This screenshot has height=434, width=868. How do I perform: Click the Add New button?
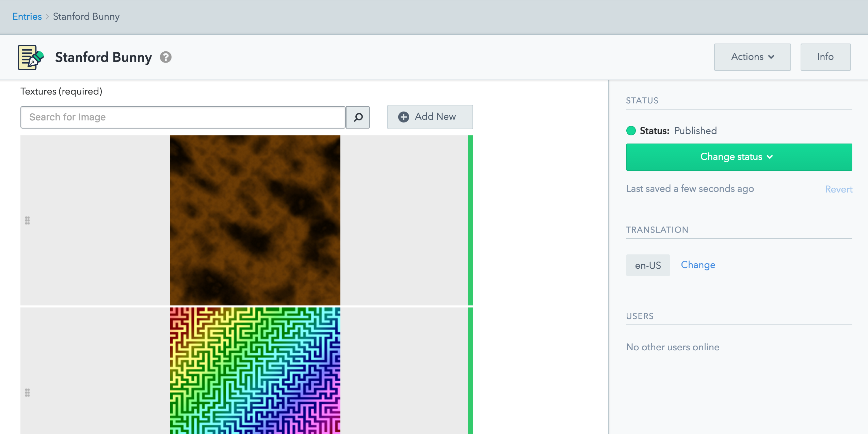pos(430,117)
